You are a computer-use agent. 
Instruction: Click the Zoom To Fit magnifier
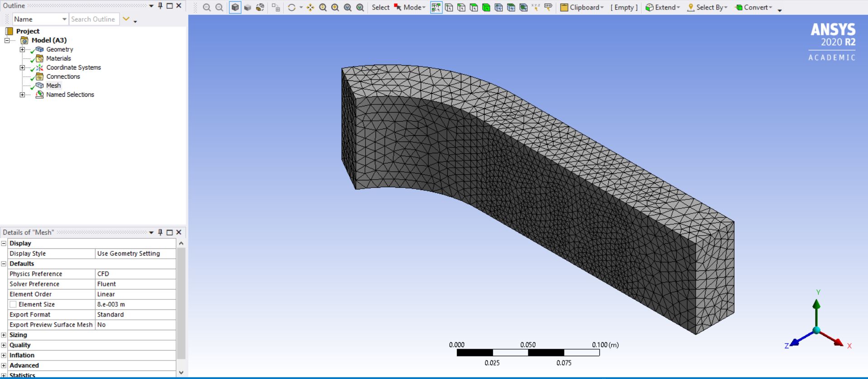pyautogui.click(x=347, y=7)
